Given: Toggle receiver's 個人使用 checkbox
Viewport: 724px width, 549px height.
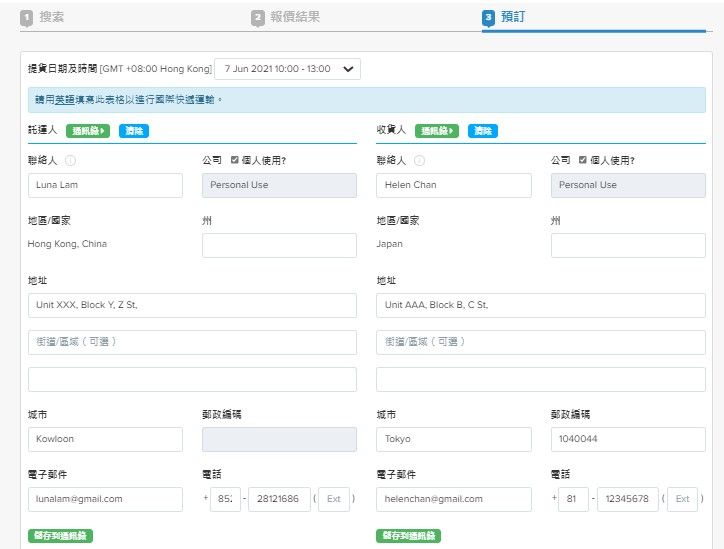Looking at the screenshot, I should coord(583,160).
